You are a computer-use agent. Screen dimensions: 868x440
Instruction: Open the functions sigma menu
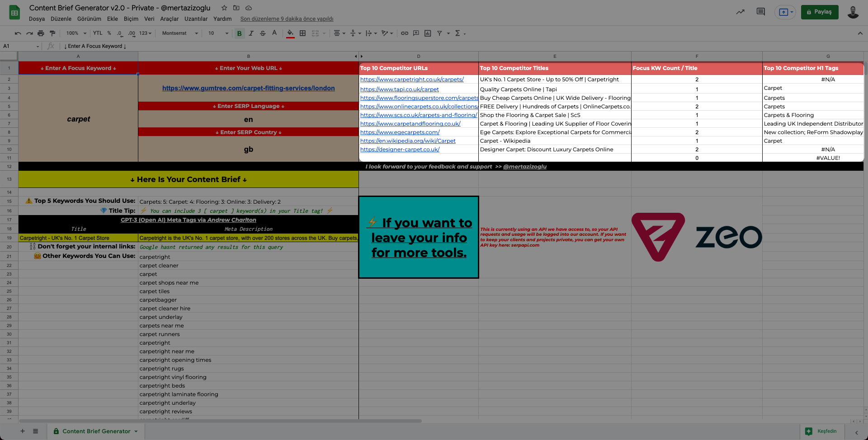click(x=458, y=33)
